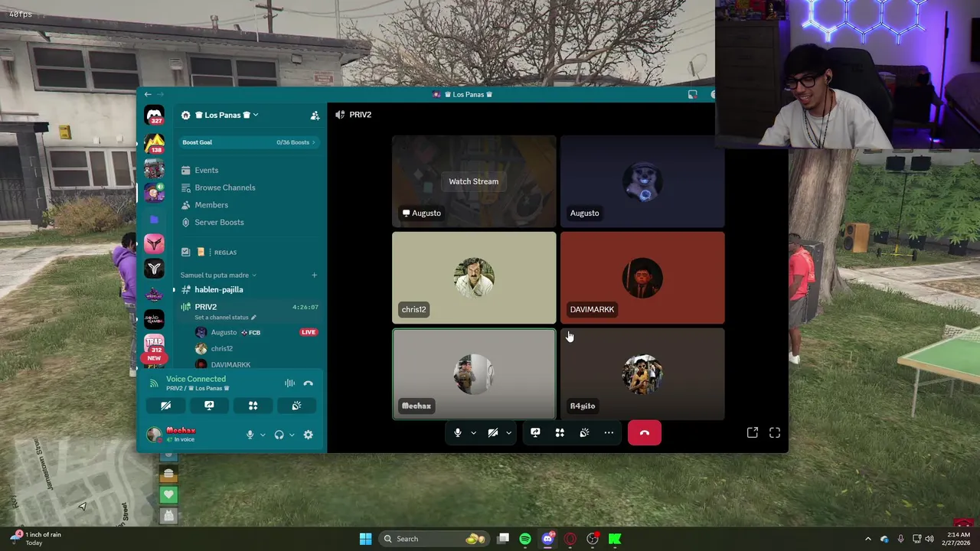This screenshot has height=551, width=980.
Task: Deafen with user panel headphone icon
Action: tap(279, 435)
